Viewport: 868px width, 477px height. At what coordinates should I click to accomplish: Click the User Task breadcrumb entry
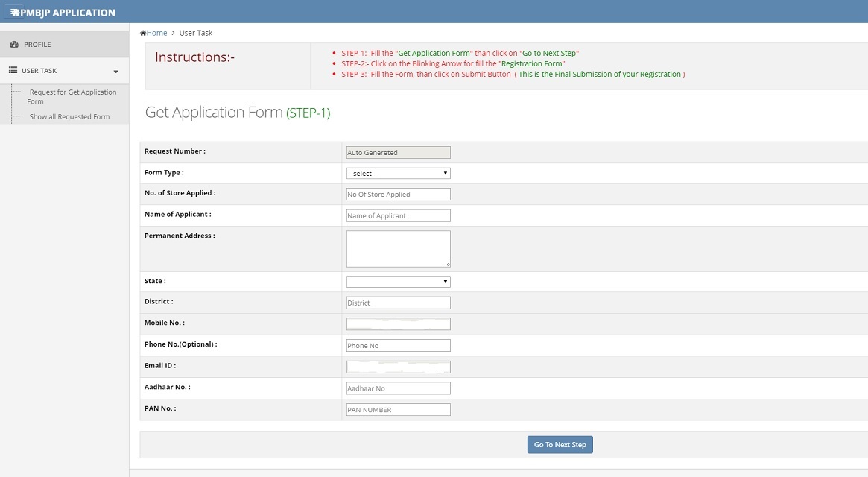point(195,33)
